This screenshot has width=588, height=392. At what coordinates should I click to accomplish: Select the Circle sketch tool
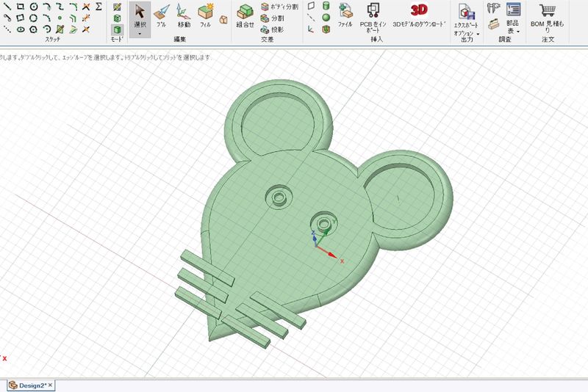pos(34,7)
